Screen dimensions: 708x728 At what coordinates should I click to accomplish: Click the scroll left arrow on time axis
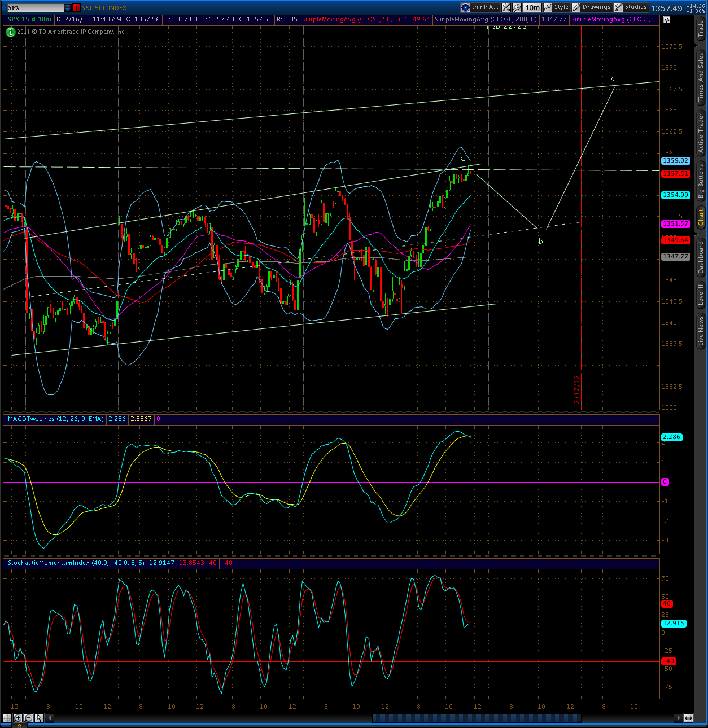(50, 718)
